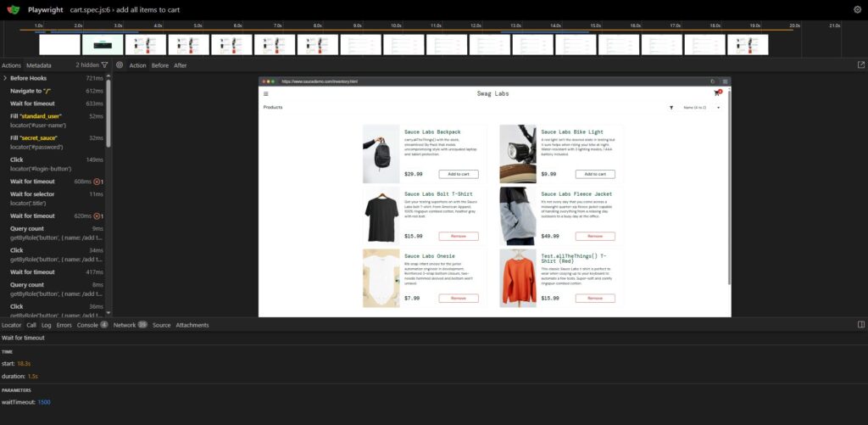Select the last timeline thumbnail
The image size is (868, 425).
(x=748, y=45)
